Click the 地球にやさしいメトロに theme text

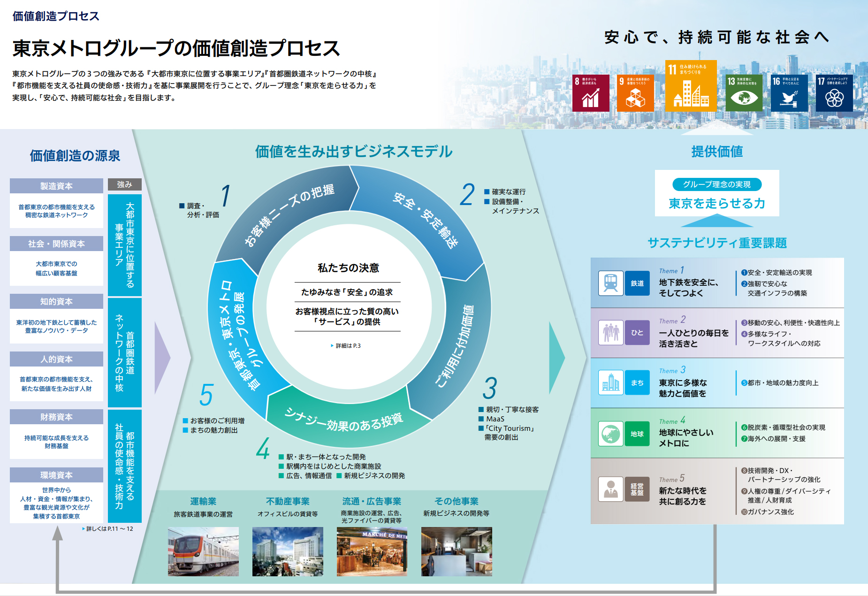686,438
